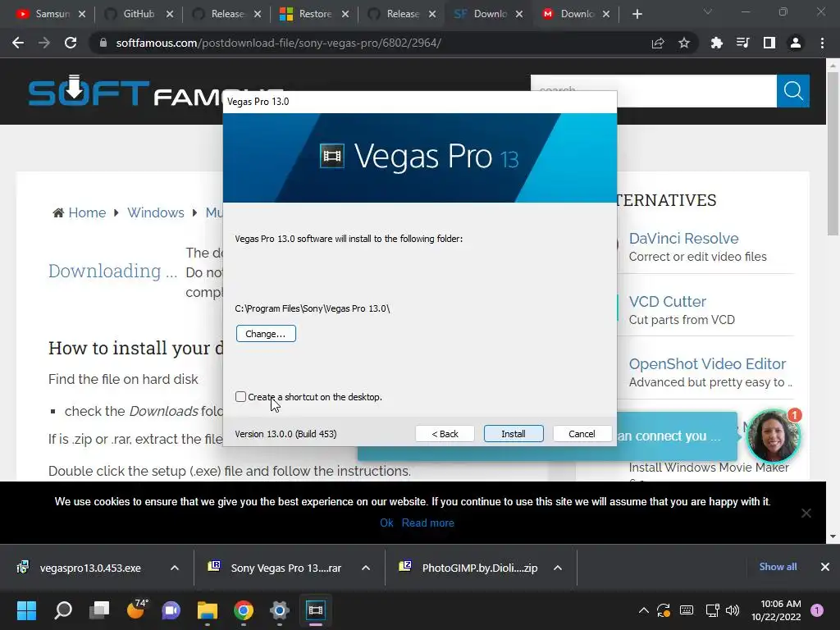Open Settings gear in taskbar
Screen dimensions: 840x630
(280, 610)
